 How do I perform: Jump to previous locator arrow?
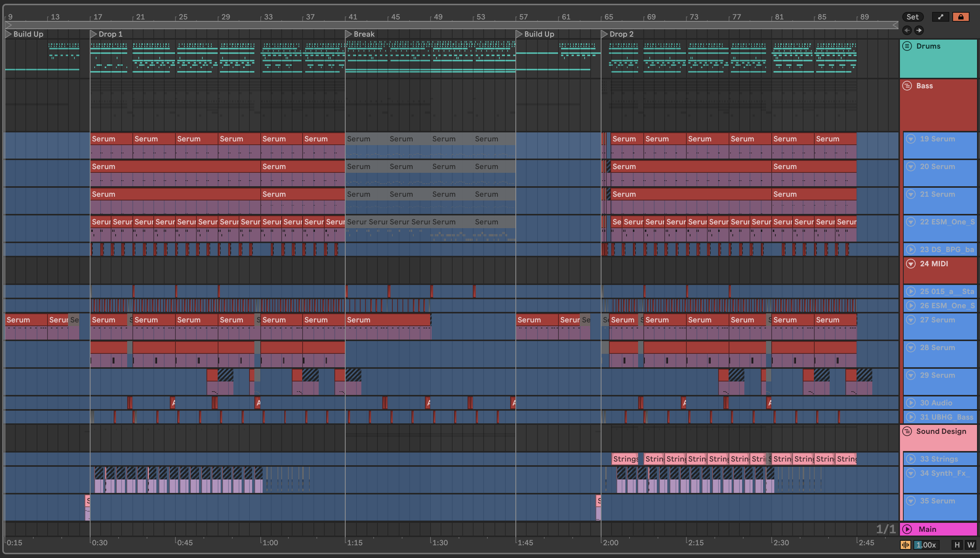(x=907, y=30)
